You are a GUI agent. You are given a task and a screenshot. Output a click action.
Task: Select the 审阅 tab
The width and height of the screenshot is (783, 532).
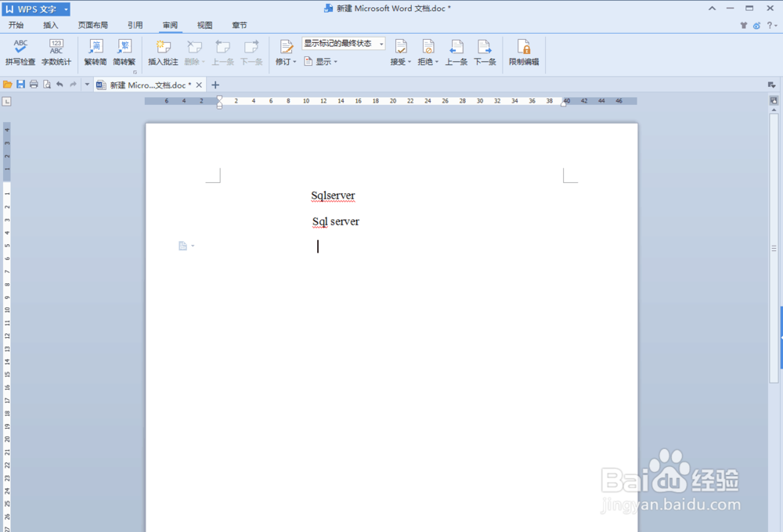pyautogui.click(x=170, y=25)
